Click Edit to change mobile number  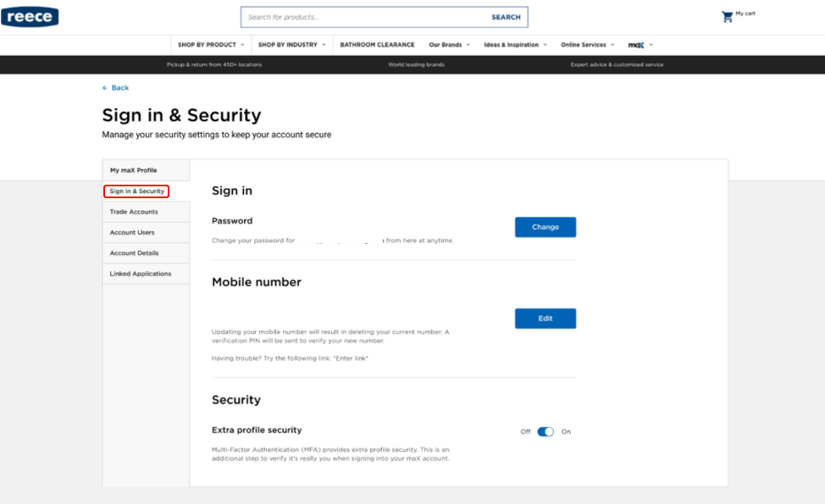point(545,318)
